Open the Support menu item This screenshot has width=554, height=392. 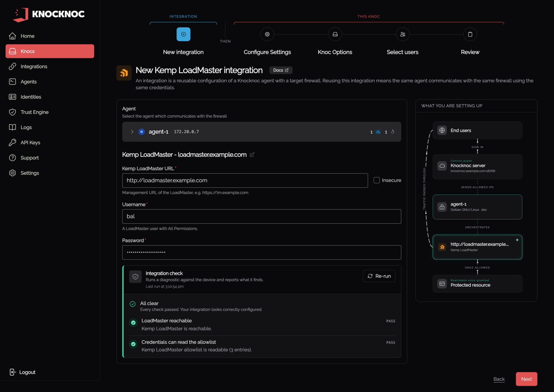click(50, 157)
